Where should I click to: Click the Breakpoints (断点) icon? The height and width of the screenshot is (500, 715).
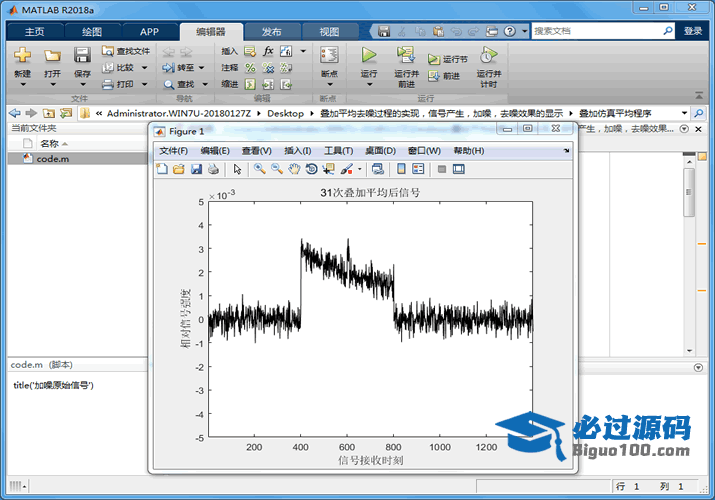click(329, 55)
